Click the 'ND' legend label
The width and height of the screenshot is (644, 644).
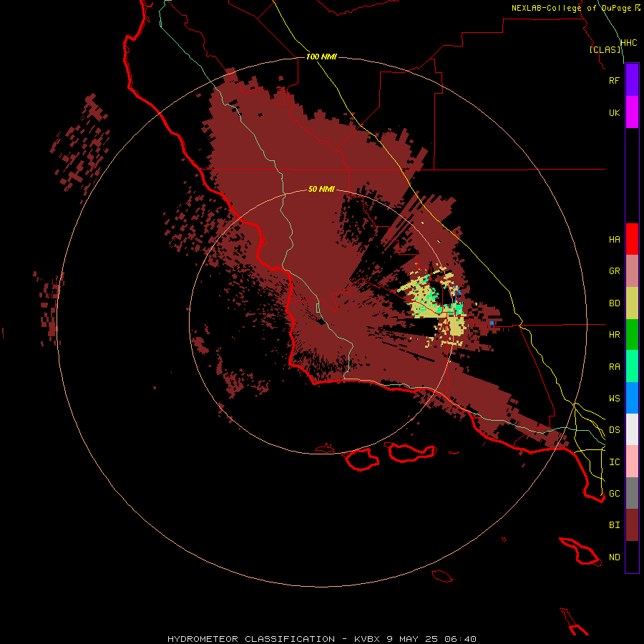pos(614,557)
